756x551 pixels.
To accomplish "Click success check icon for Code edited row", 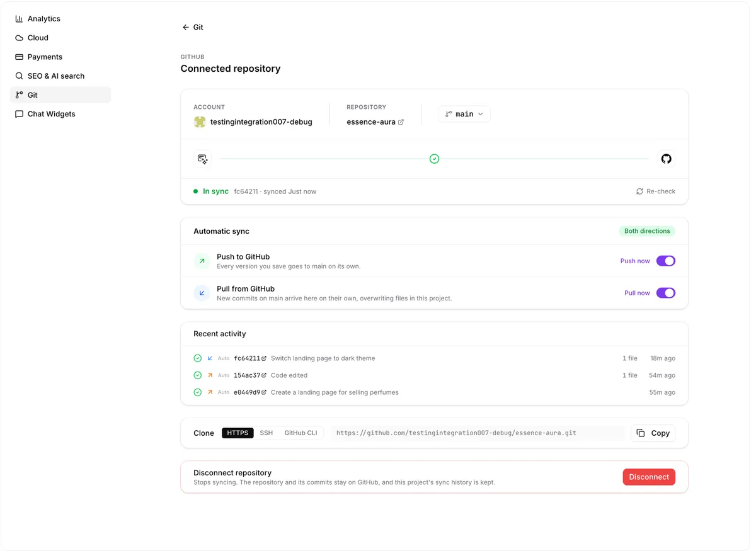I will pos(198,375).
